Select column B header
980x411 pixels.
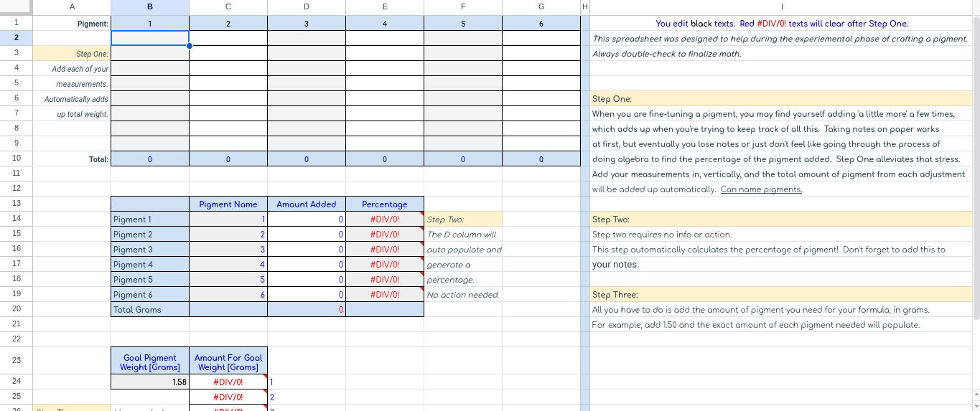click(x=150, y=6)
